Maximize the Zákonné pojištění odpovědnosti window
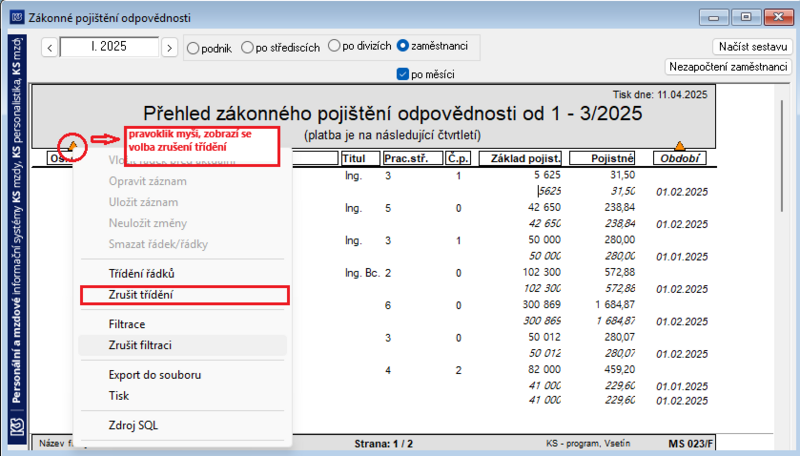The height and width of the screenshot is (456, 800). point(746,17)
